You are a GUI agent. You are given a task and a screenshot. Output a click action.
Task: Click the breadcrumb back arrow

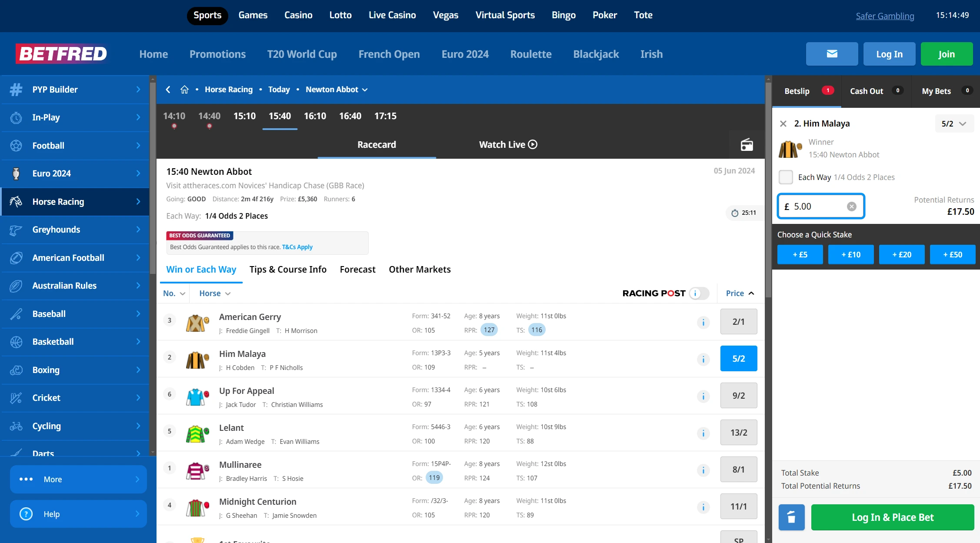pyautogui.click(x=168, y=90)
